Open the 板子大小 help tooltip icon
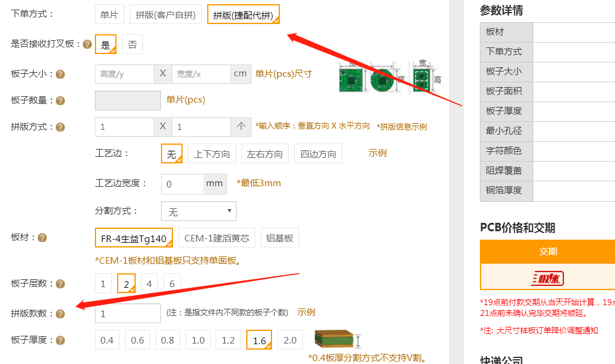Image resolution: width=615 pixels, height=364 pixels. (59, 73)
